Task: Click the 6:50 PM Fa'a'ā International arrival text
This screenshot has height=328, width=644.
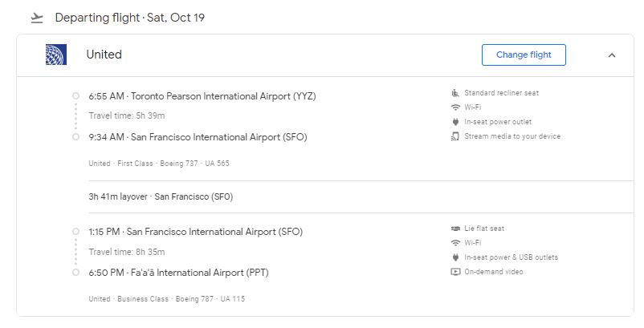Action: point(178,273)
